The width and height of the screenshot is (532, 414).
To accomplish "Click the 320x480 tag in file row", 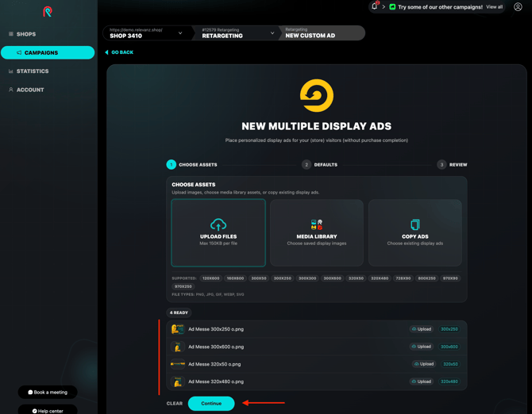I will point(449,381).
